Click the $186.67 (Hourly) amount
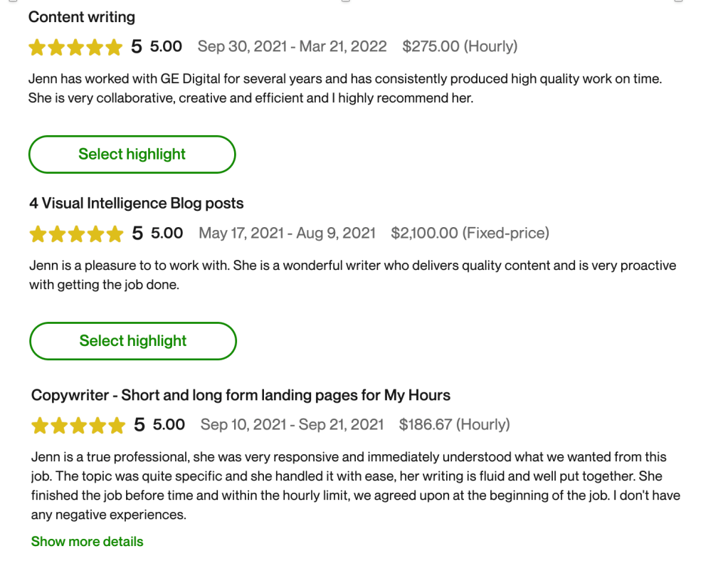 coord(454,425)
